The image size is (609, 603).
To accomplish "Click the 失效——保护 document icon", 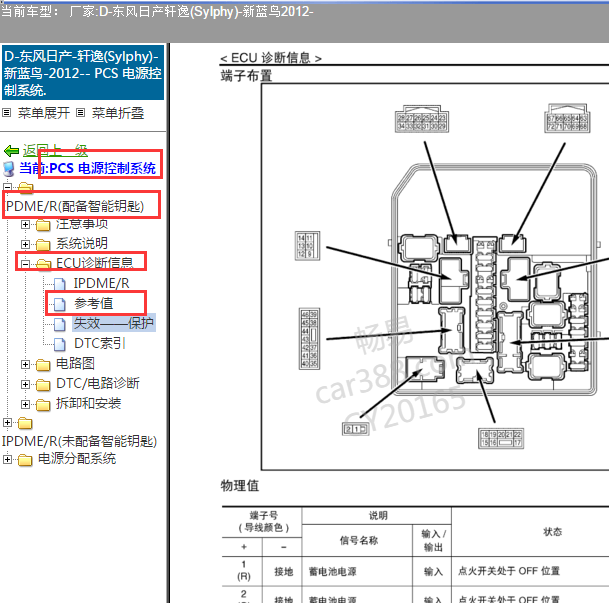I will click(x=59, y=324).
